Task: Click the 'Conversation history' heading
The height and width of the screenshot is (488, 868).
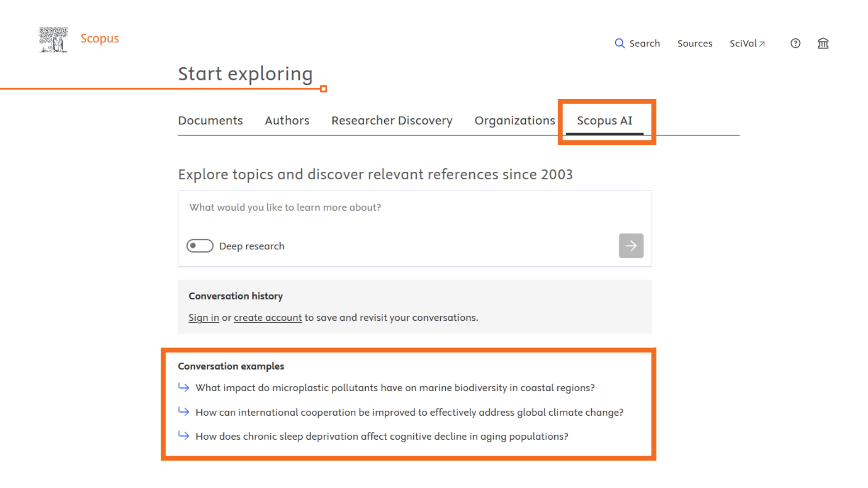Action: [x=236, y=296]
